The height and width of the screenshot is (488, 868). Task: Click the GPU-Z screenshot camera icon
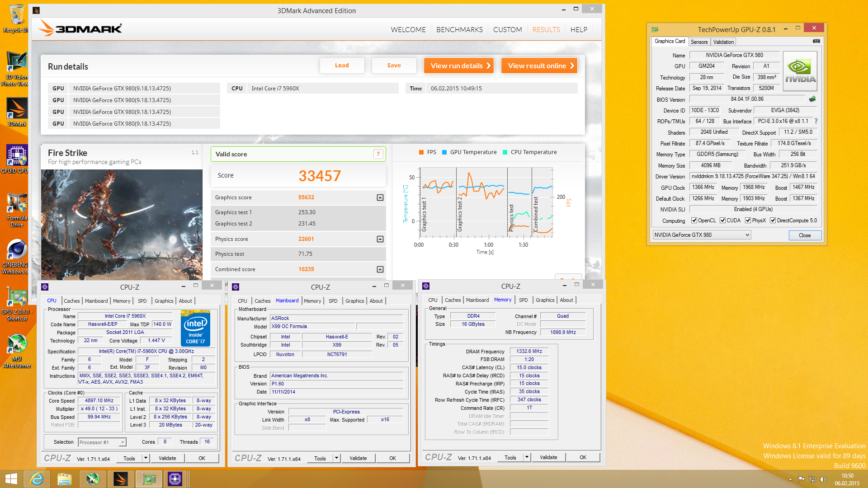[816, 41]
